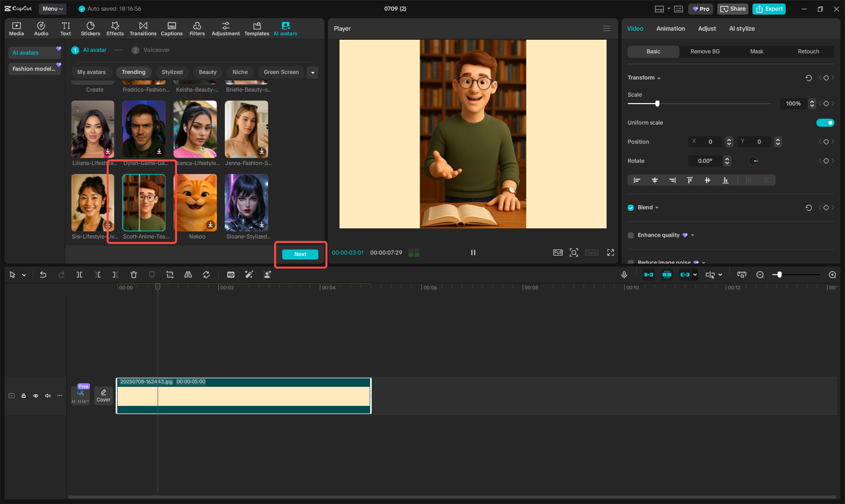
Task: Collapse the Transform section
Action: 659,77
